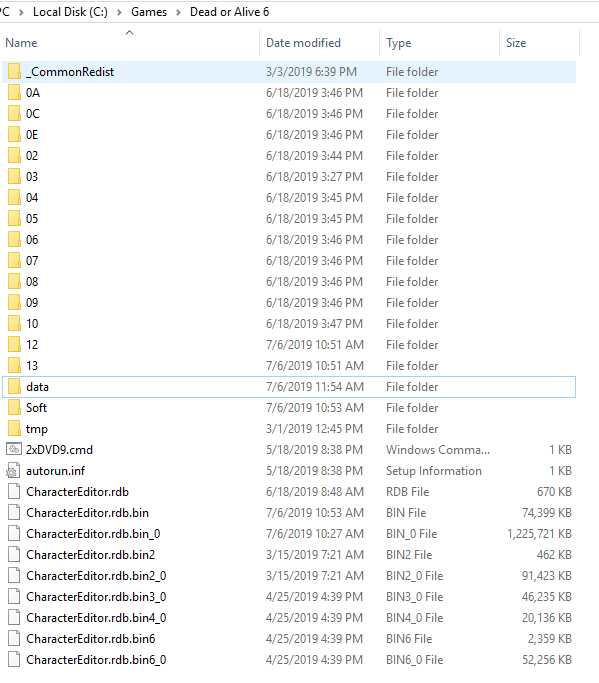This screenshot has width=599, height=683.
Task: Click the 52,256 KB size value
Action: click(547, 659)
